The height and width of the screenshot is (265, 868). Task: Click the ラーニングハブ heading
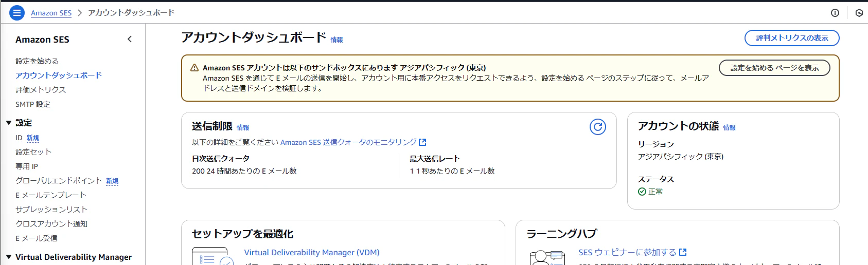(562, 234)
